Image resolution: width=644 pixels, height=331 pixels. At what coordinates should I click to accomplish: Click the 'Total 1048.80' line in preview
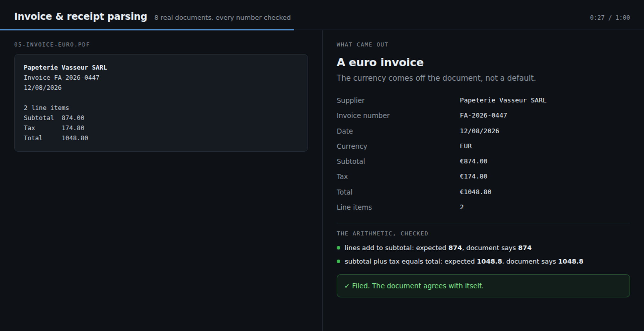56,138
